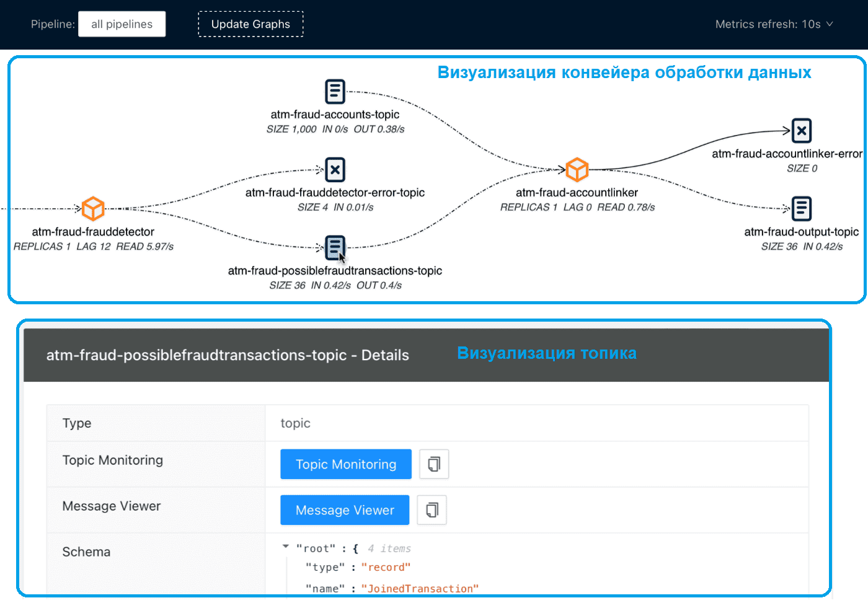
Task: Click the atm-fraud-output-topic label
Action: (801, 232)
